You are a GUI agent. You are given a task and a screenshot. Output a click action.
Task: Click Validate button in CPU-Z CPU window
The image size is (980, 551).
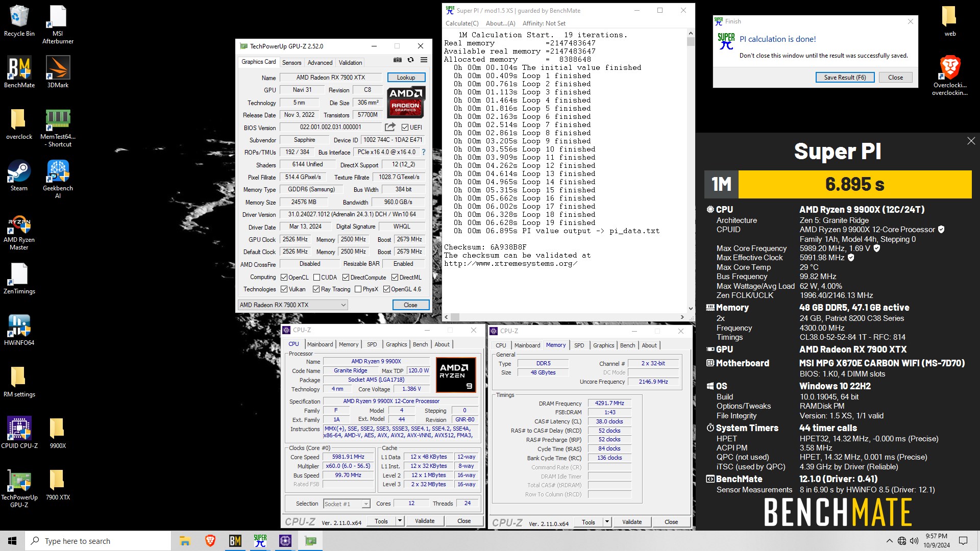(x=425, y=521)
